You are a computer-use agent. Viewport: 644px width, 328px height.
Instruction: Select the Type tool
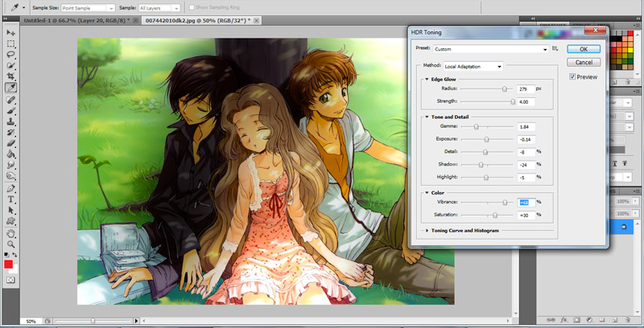coord(11,199)
